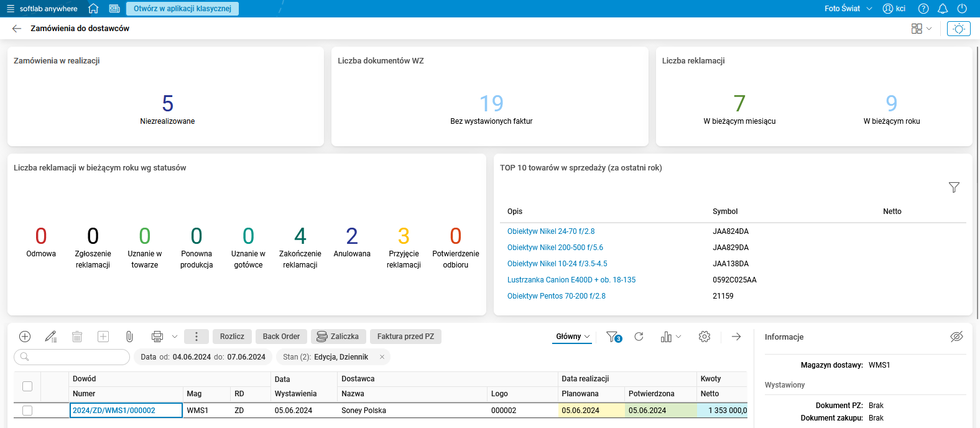Open Obiektyw Pentos 70-200 f/2.8 link

(557, 296)
